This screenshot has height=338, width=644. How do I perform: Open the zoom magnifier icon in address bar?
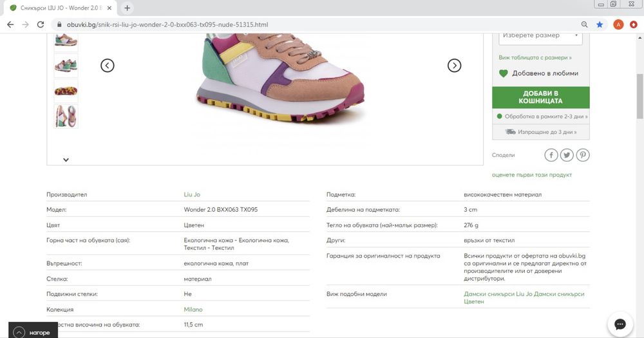pyautogui.click(x=584, y=24)
